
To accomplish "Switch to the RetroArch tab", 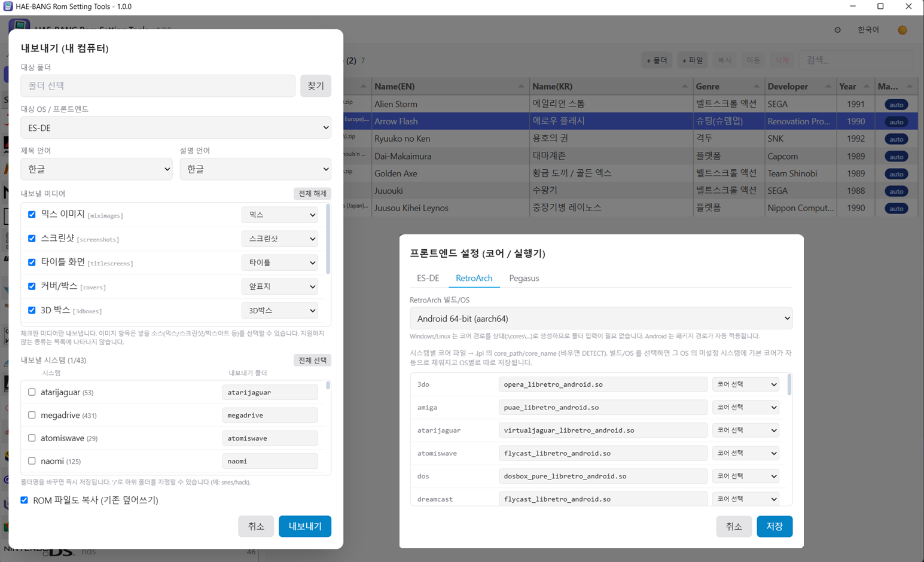I will pyautogui.click(x=474, y=278).
